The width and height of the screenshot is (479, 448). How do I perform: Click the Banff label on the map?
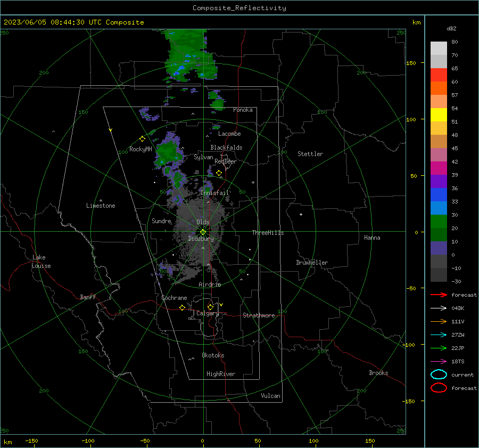coord(88,297)
